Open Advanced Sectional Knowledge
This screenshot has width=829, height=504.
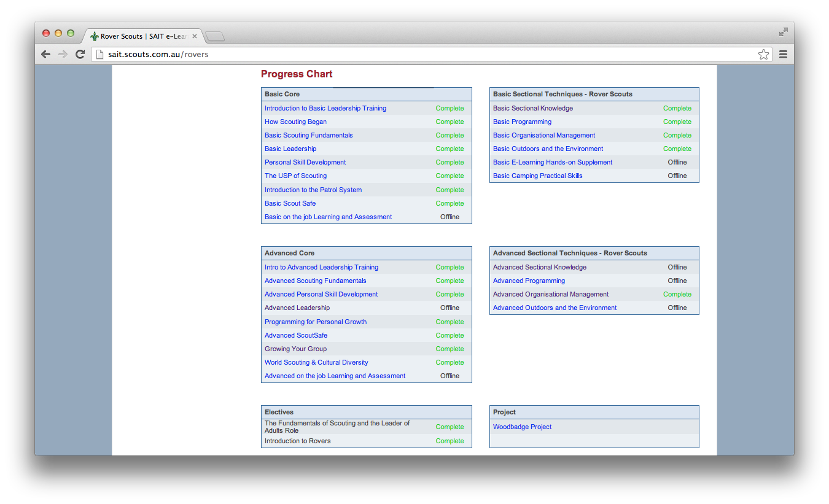540,267
